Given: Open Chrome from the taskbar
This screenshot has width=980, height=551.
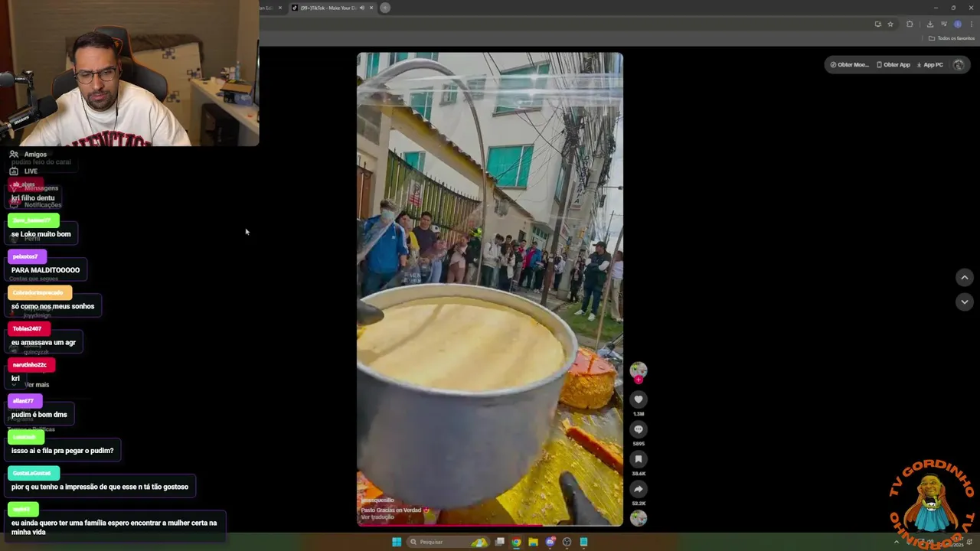Looking at the screenshot, I should 517,542.
